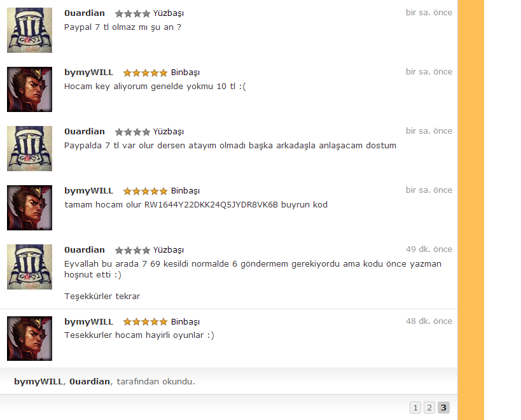
Task: Click the 48 dk. önce timestamp
Action: click(x=429, y=321)
